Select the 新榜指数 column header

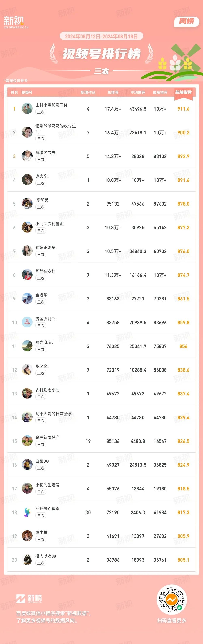click(x=183, y=92)
